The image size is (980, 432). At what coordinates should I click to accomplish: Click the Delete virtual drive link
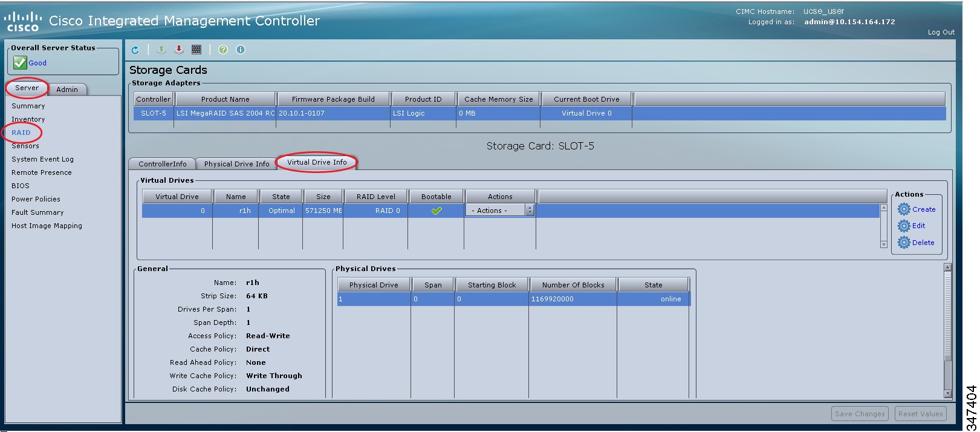[x=923, y=243]
